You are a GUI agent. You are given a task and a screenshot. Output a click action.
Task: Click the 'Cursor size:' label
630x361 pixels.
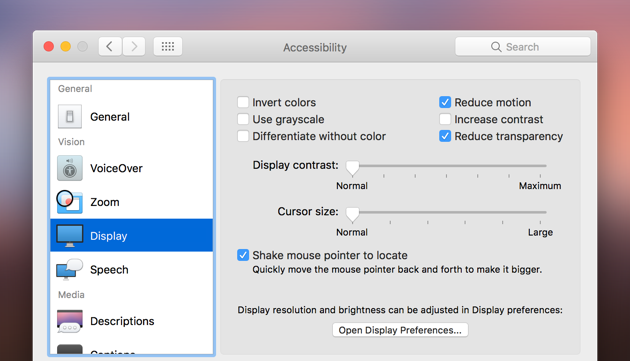[308, 211]
